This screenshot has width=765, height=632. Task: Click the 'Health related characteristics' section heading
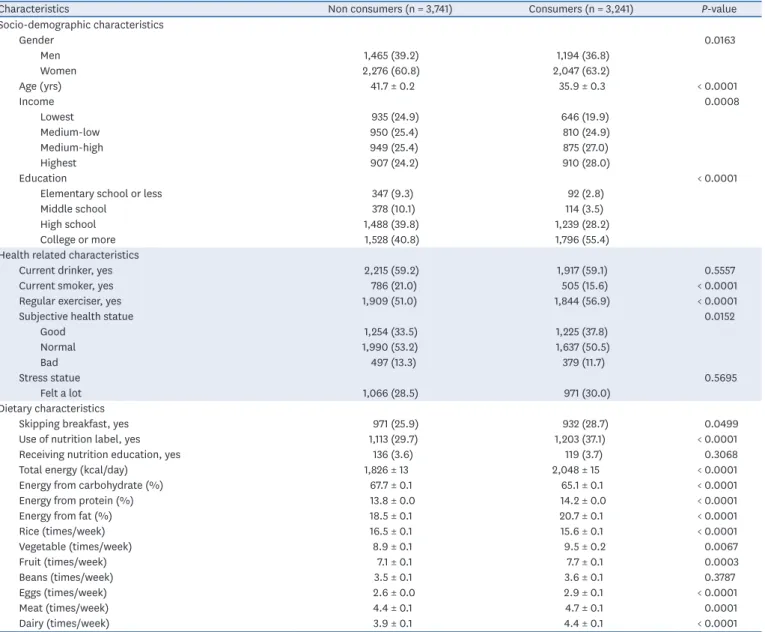69,255
